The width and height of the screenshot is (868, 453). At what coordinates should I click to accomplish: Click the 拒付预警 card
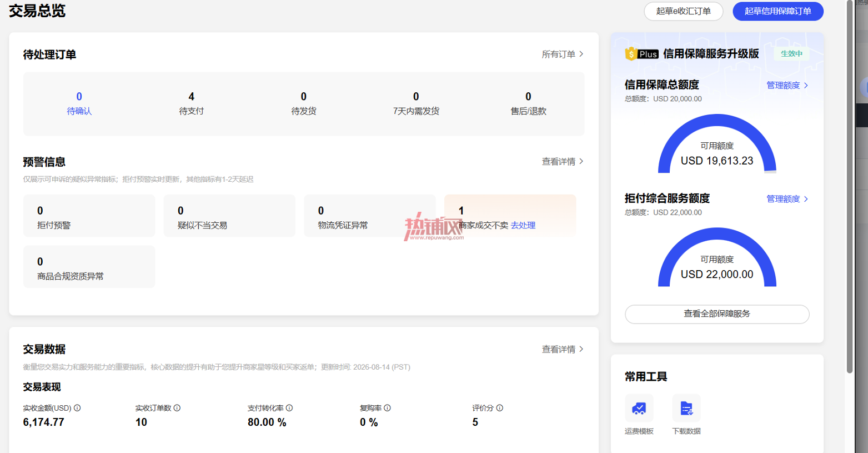89,216
